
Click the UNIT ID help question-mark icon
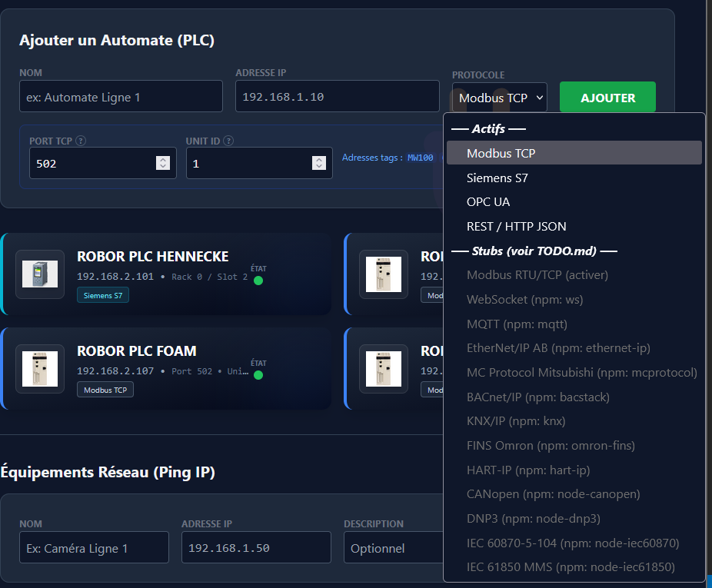pyautogui.click(x=228, y=141)
